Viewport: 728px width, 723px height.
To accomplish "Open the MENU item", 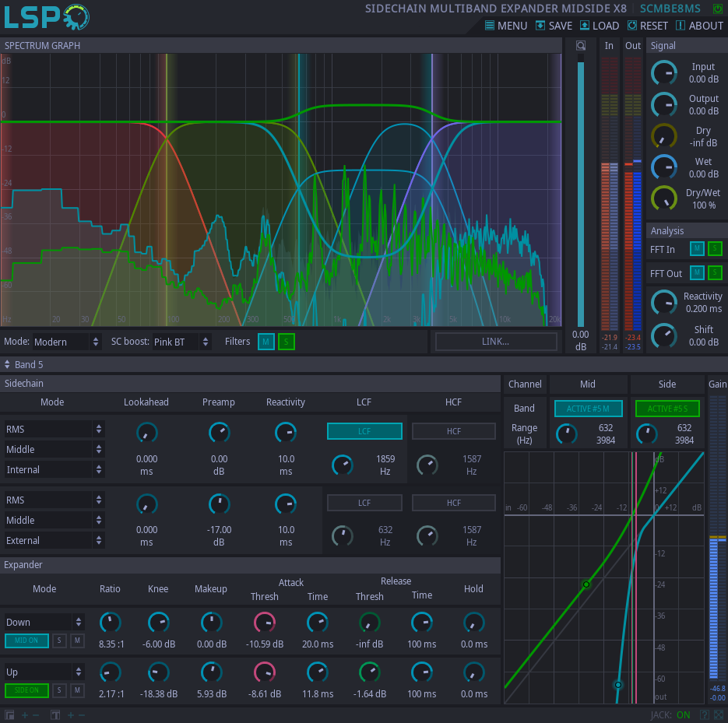I will [506, 26].
